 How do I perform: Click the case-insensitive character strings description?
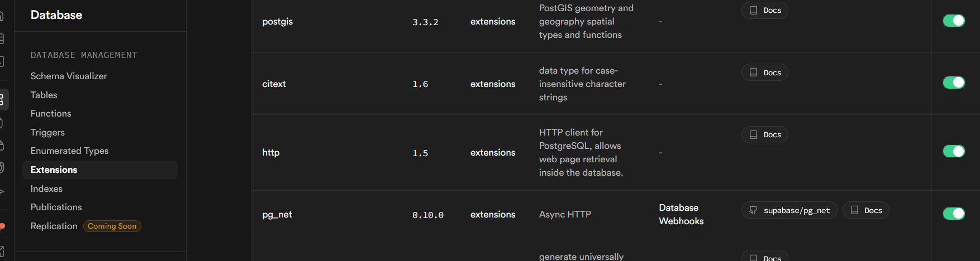582,84
